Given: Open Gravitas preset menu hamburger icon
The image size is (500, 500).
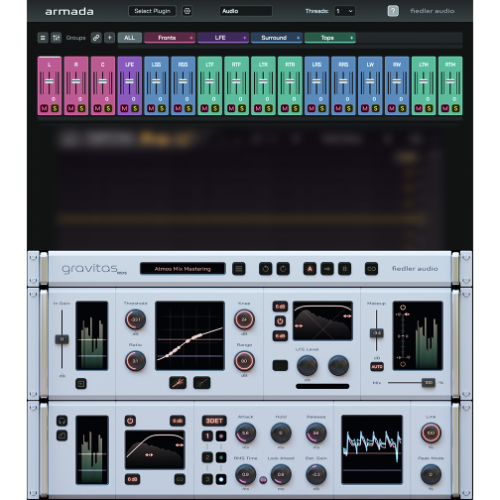Looking at the screenshot, I should (239, 269).
